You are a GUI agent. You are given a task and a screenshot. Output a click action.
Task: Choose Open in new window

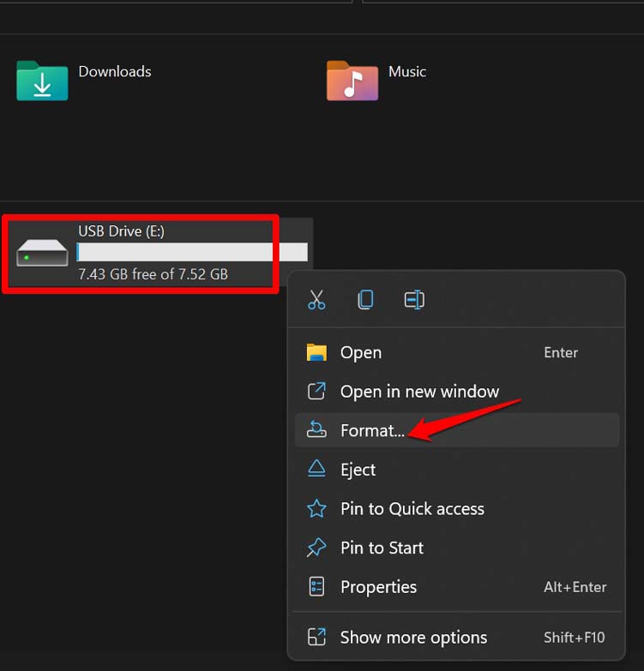click(418, 392)
